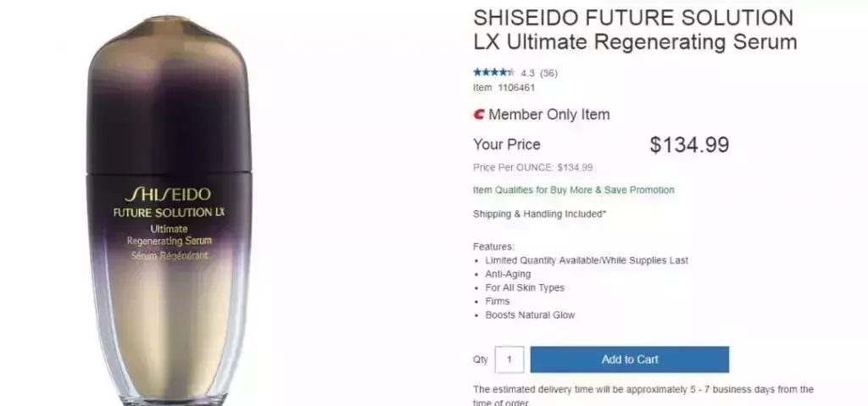The image size is (868, 406).
Task: Click the For All Skin Types feature
Action: (524, 288)
